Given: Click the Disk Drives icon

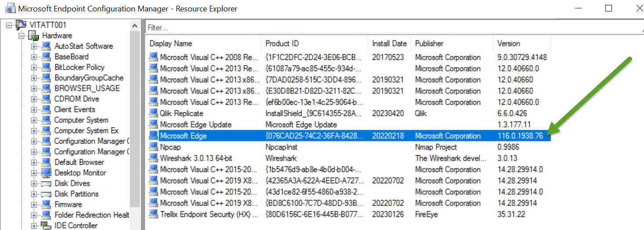Looking at the screenshot, I should tap(47, 183).
